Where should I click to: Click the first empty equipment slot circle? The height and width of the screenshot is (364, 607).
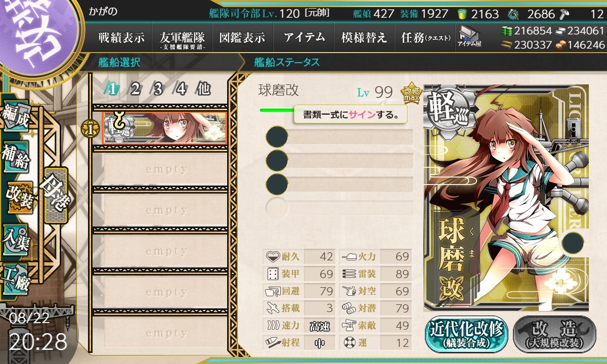coord(277,137)
